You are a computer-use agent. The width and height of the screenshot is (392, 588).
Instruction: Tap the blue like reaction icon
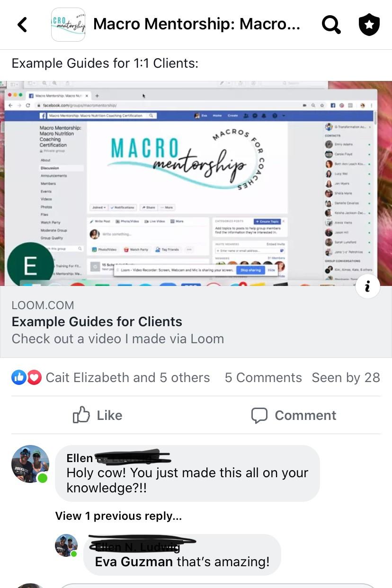pyautogui.click(x=19, y=377)
